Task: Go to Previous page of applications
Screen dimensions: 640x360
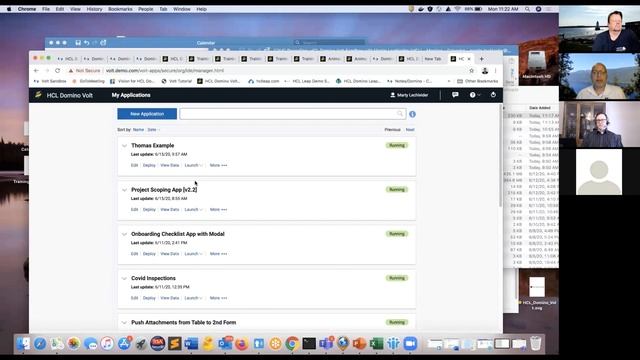Action: [x=392, y=129]
